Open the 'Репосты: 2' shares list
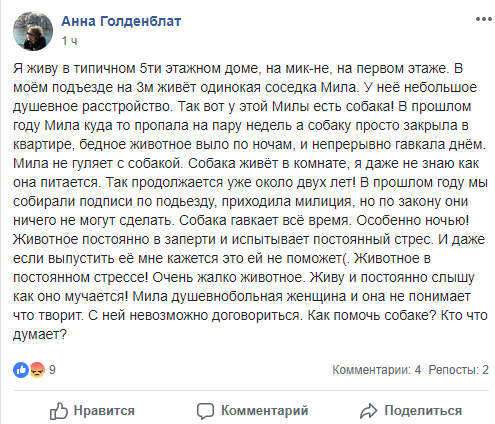Viewport: 495px width, 424px height. click(459, 370)
